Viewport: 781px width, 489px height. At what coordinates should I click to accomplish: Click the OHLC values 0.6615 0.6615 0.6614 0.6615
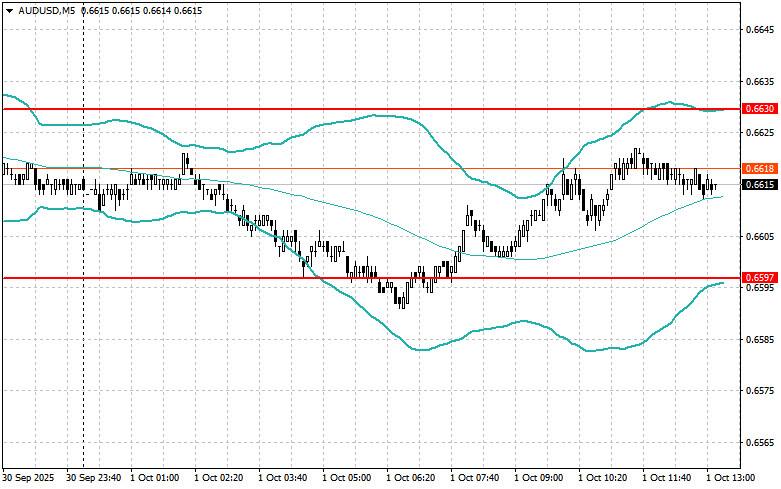pyautogui.click(x=141, y=10)
